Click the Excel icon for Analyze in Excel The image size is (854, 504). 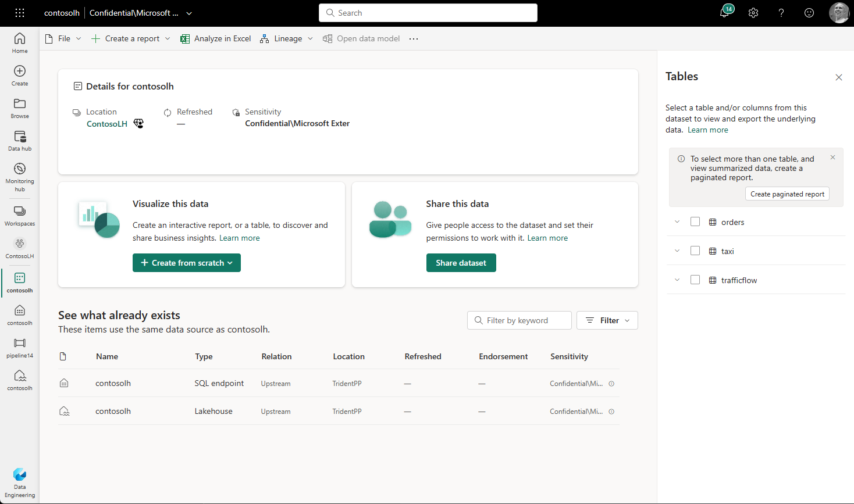pyautogui.click(x=185, y=39)
